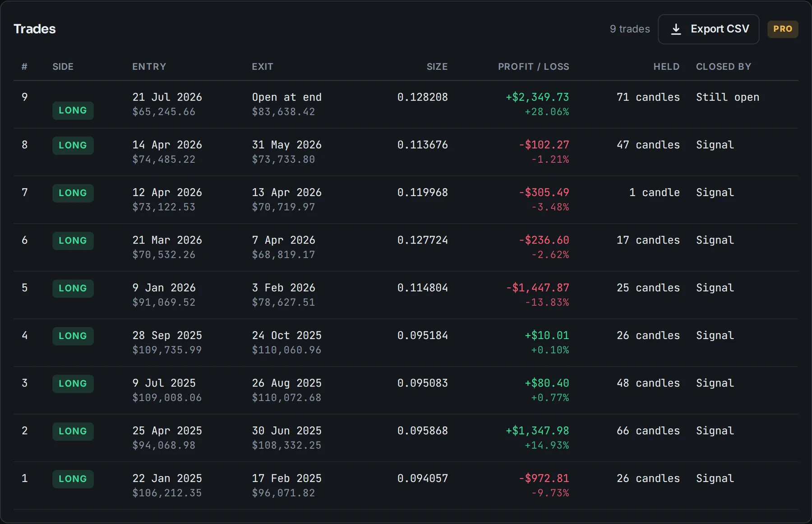Click entry price $74,485.22
Viewport: 812px width, 524px height.
[x=164, y=159]
